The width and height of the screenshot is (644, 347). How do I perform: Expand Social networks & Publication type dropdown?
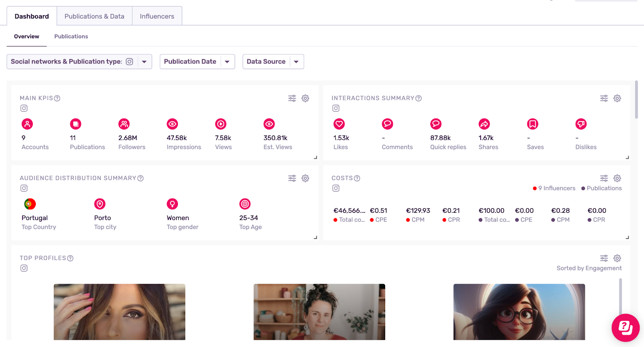pyautogui.click(x=144, y=62)
